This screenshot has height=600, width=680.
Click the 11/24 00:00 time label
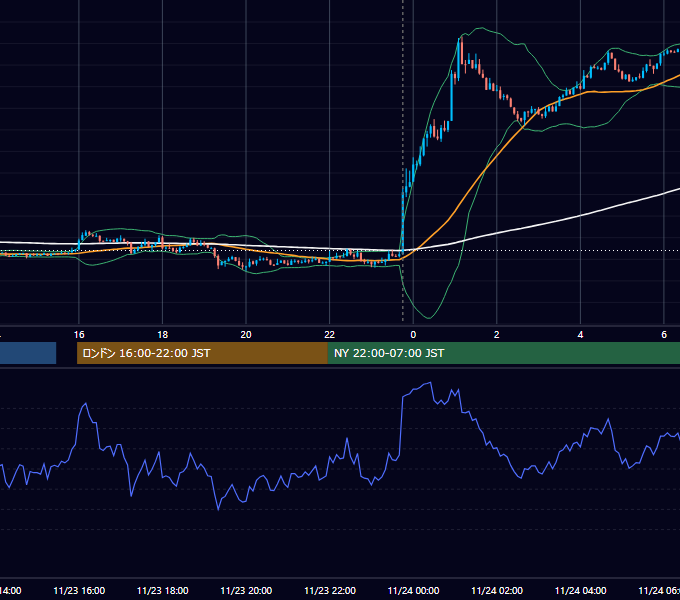pos(413,590)
